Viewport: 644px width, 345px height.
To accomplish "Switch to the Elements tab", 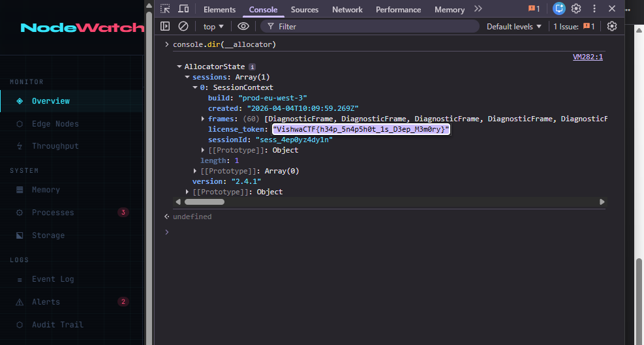I will (x=219, y=10).
